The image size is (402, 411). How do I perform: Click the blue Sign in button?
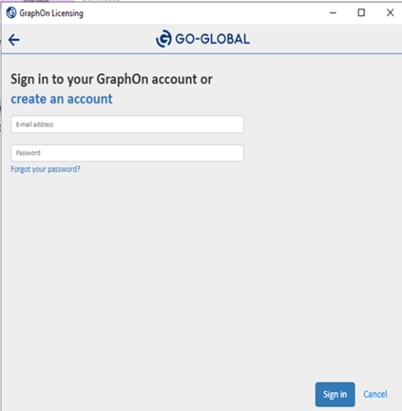point(335,394)
